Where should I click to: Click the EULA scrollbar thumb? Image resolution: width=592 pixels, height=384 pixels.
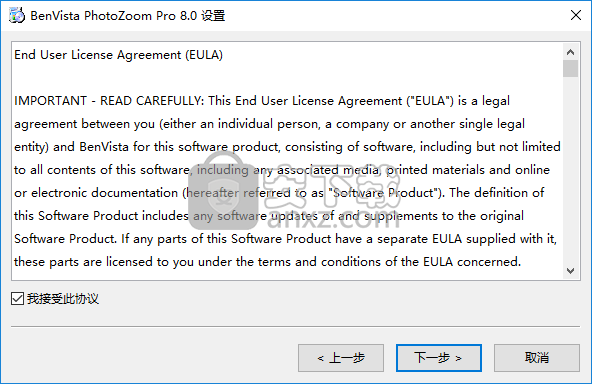[x=570, y=68]
